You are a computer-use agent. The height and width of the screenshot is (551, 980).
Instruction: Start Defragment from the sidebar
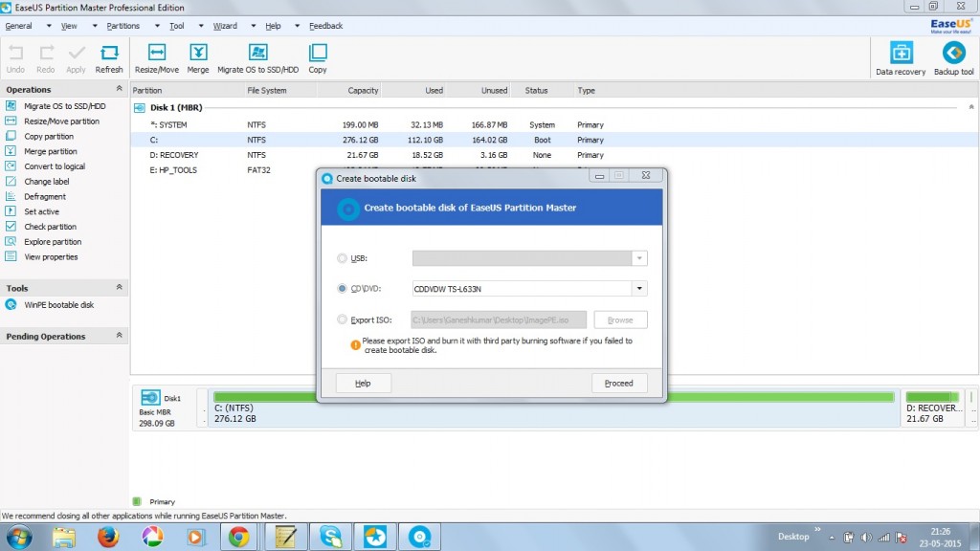point(44,196)
